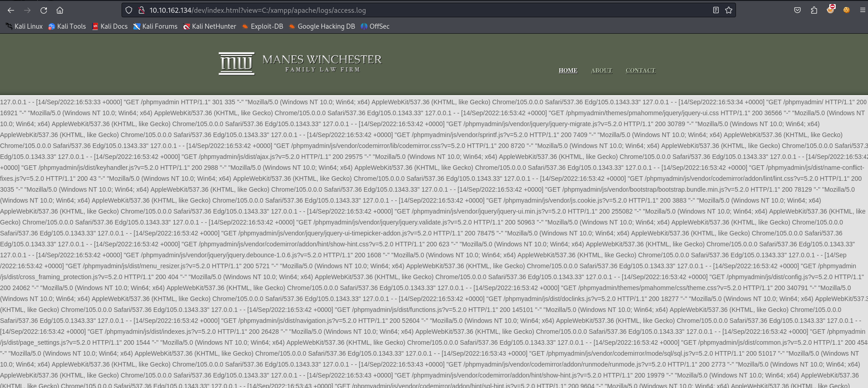Image resolution: width=868 pixels, height=388 pixels.
Task: Open the ABOUT navigation link
Action: [601, 71]
